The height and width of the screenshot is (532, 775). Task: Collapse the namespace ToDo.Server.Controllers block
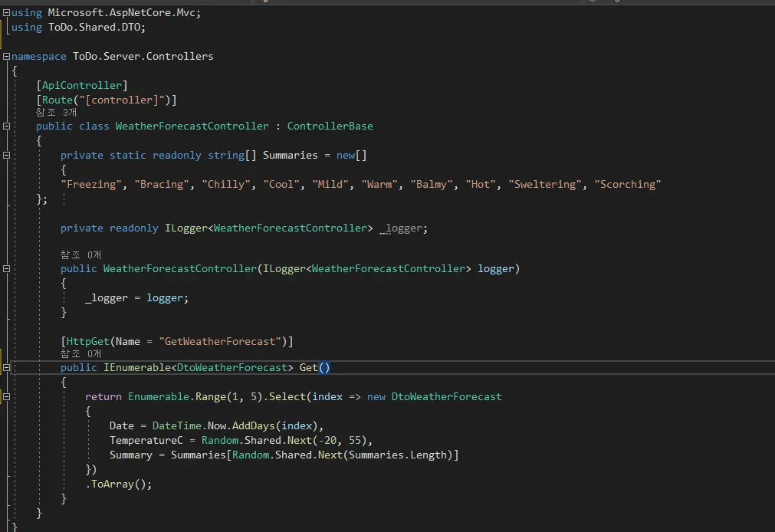tap(6, 57)
